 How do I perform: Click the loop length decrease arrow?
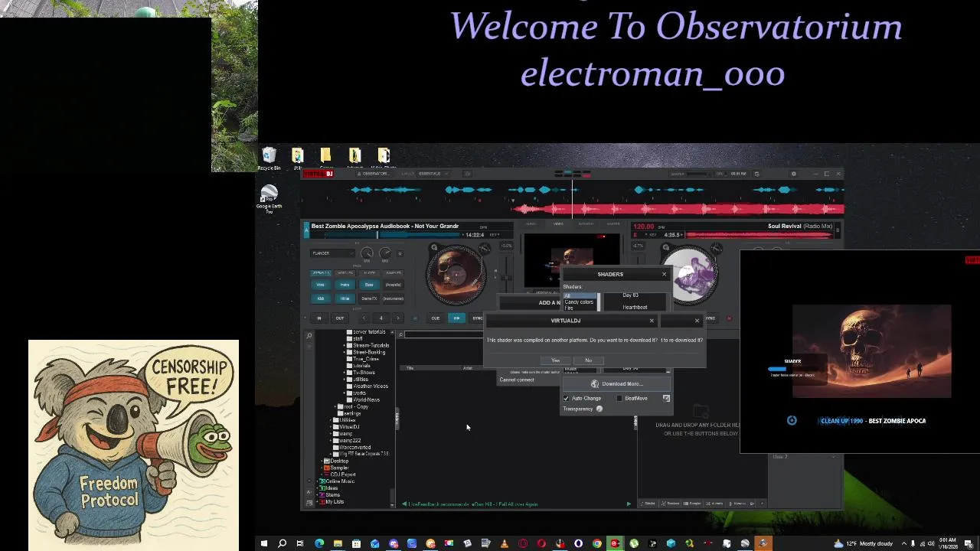pos(364,318)
